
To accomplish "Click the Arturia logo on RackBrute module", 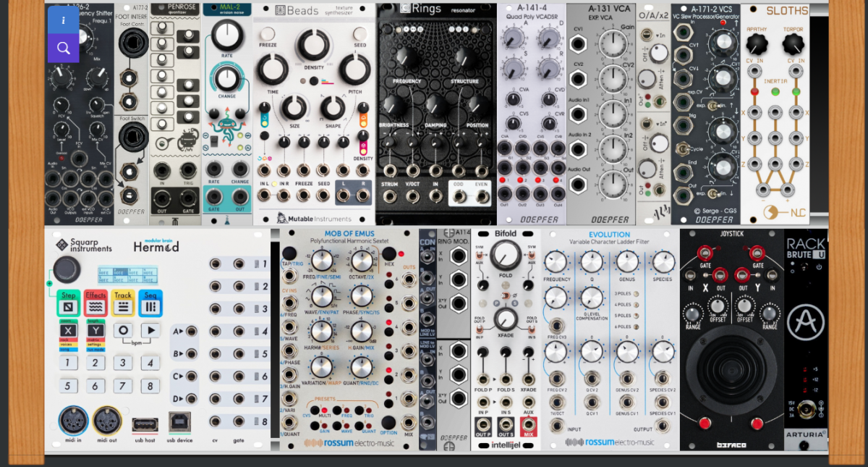I will [806, 323].
